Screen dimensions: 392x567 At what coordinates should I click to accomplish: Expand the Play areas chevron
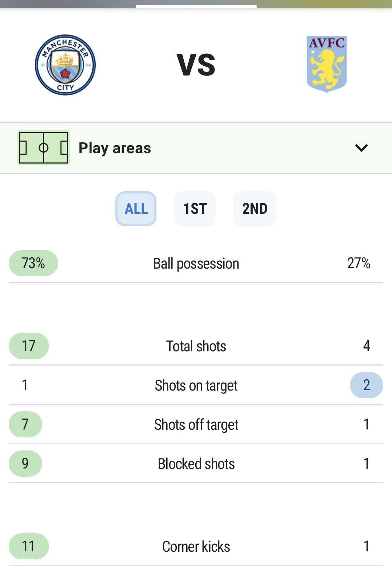[362, 148]
